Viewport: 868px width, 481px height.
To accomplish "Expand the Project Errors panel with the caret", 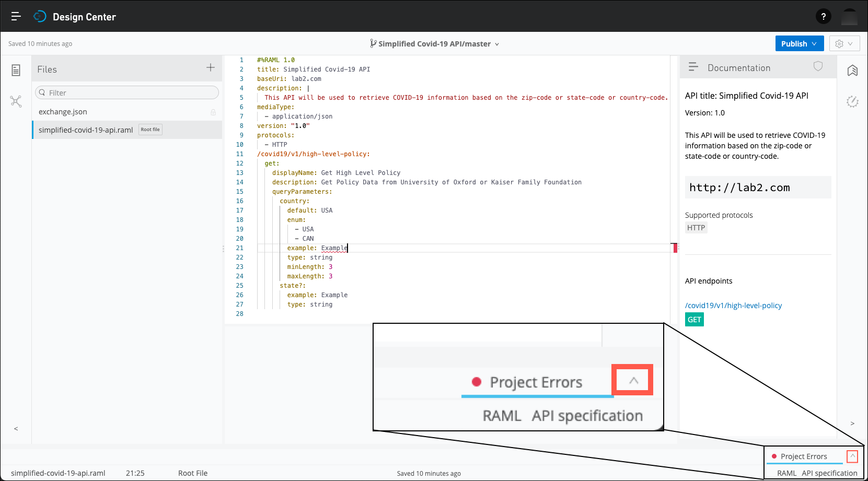I will pos(852,456).
